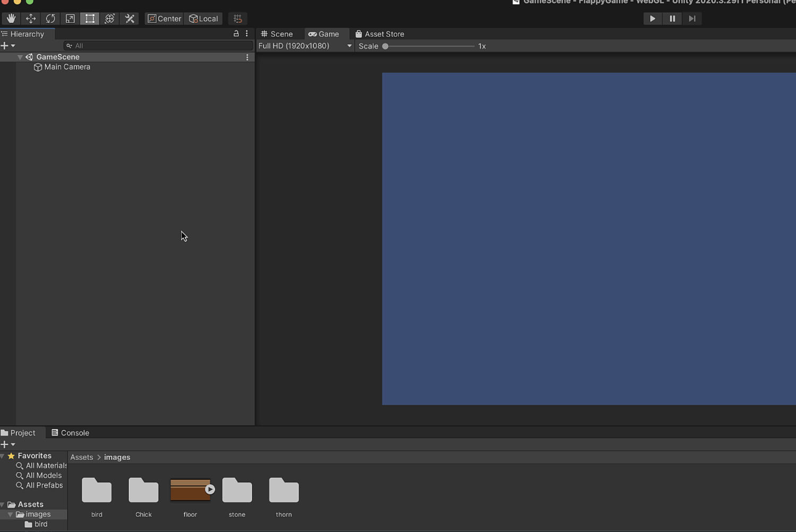Select the Scale tool
The height and width of the screenshot is (532, 796).
pyautogui.click(x=70, y=19)
